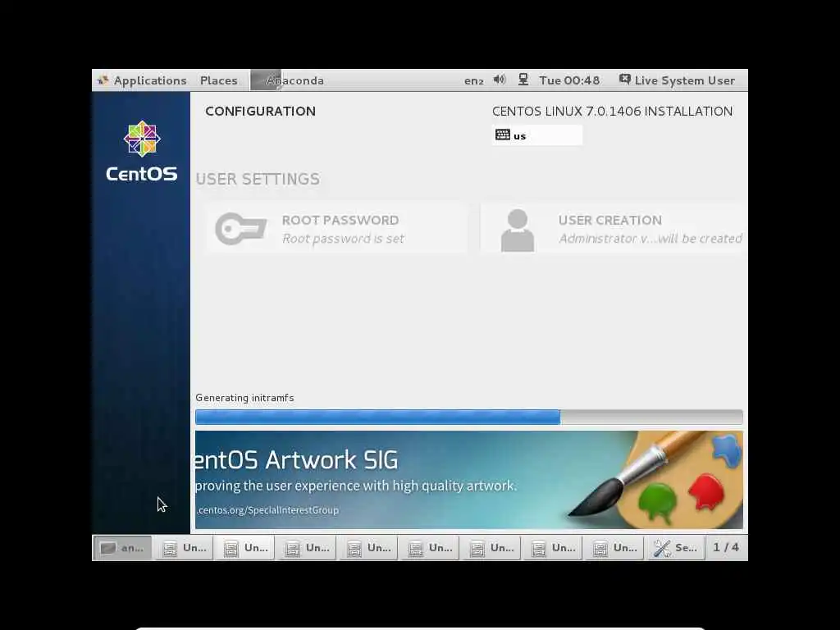Screen dimensions: 840x630
Task: Click the person icon for User Creation
Action: click(518, 230)
